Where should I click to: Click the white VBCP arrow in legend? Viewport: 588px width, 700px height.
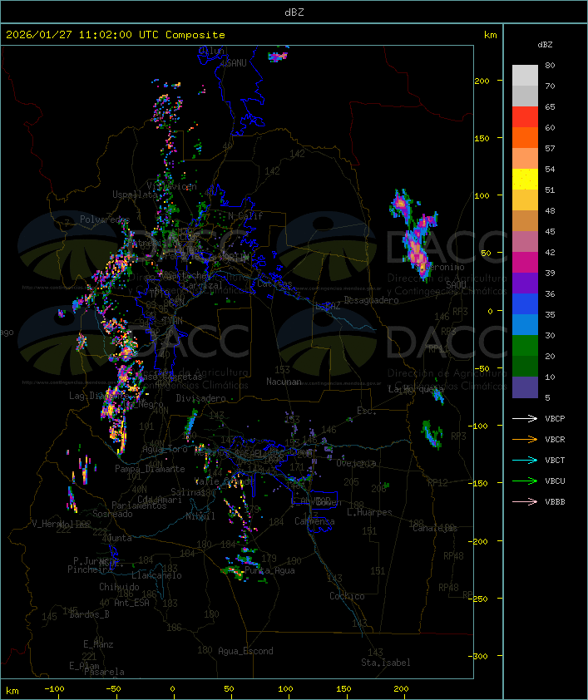pyautogui.click(x=526, y=419)
